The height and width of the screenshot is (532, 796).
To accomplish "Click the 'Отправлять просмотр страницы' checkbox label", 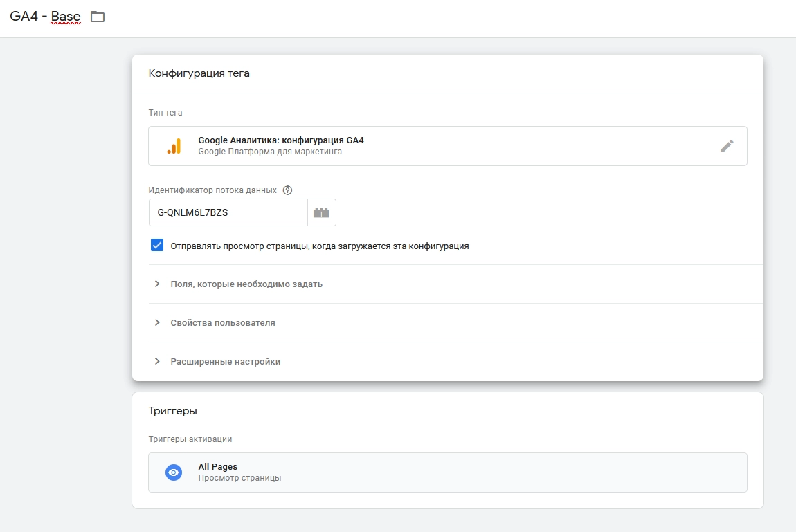I will (319, 246).
